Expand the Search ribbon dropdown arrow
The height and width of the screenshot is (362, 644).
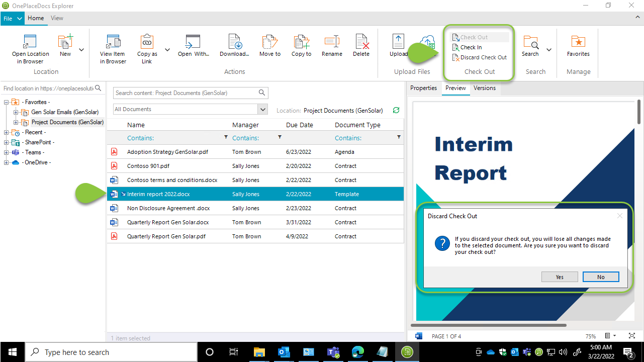point(549,50)
